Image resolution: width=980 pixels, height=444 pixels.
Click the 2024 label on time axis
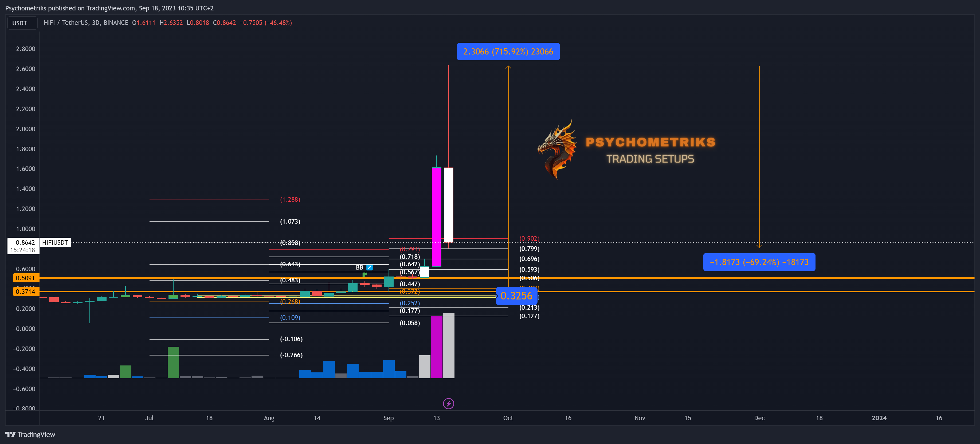[879, 418]
